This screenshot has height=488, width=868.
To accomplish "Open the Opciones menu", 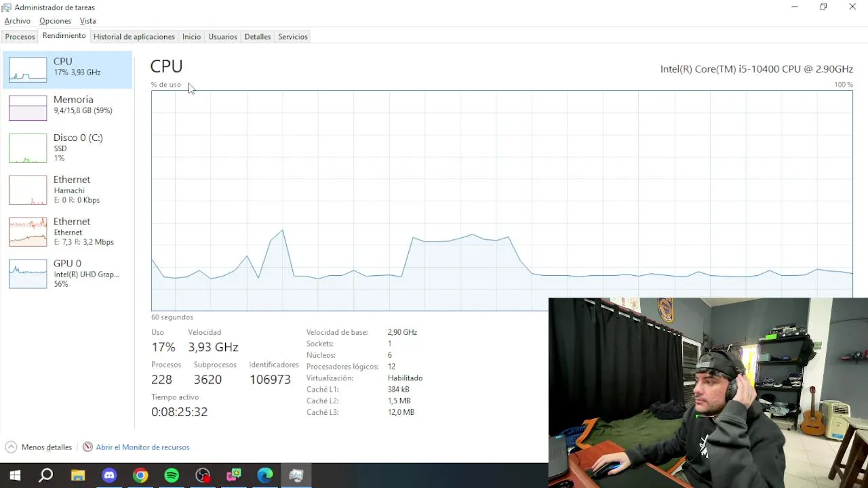I will point(55,21).
